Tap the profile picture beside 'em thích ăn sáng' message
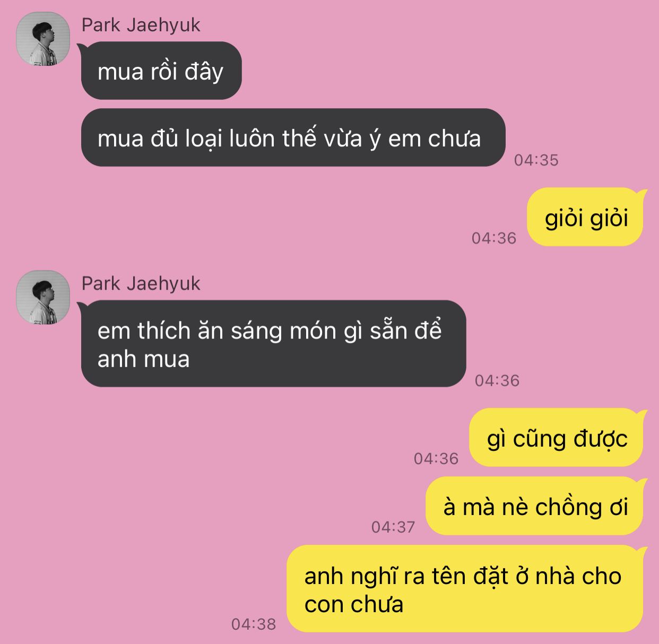The height and width of the screenshot is (644, 659). [x=43, y=298]
